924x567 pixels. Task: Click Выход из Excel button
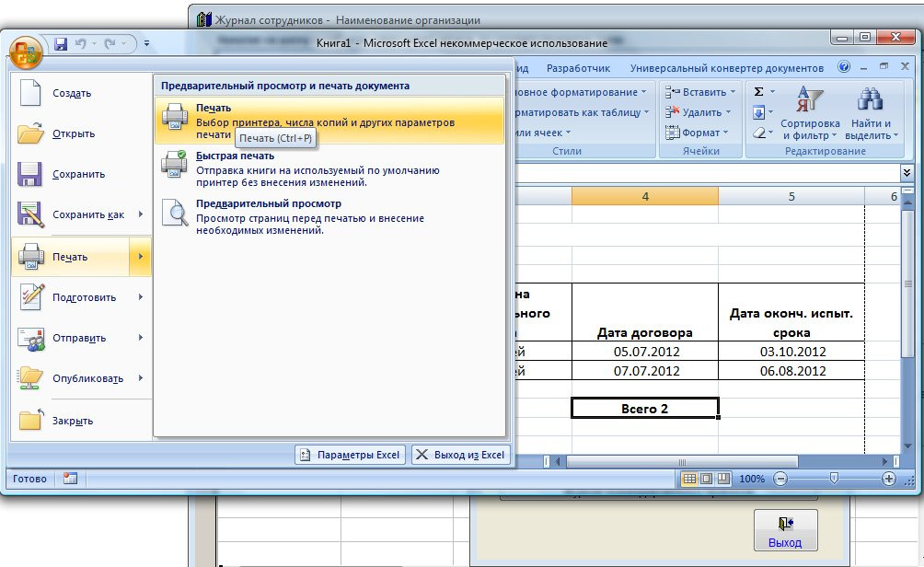click(x=459, y=455)
